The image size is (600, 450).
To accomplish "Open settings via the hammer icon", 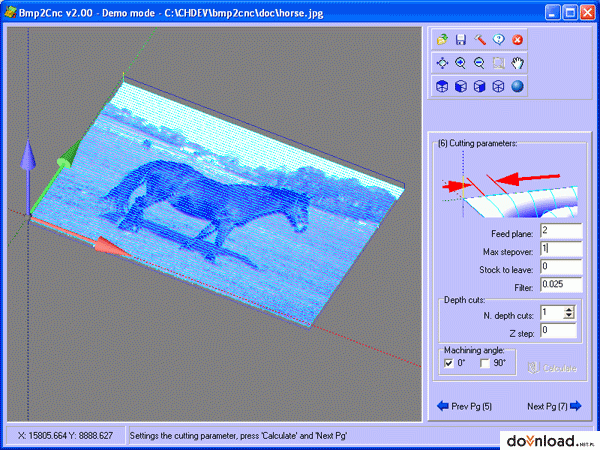I will tap(480, 39).
